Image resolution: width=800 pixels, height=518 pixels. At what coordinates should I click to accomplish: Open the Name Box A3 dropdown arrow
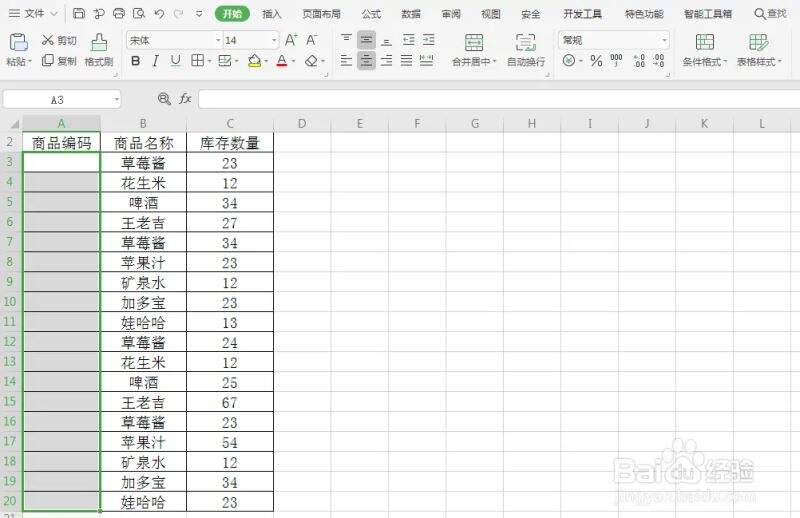tap(117, 100)
